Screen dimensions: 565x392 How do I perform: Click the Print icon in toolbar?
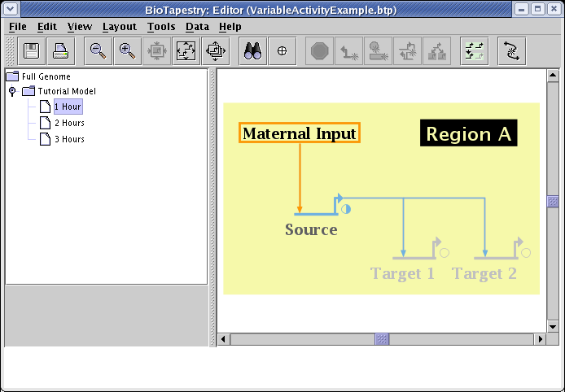60,51
